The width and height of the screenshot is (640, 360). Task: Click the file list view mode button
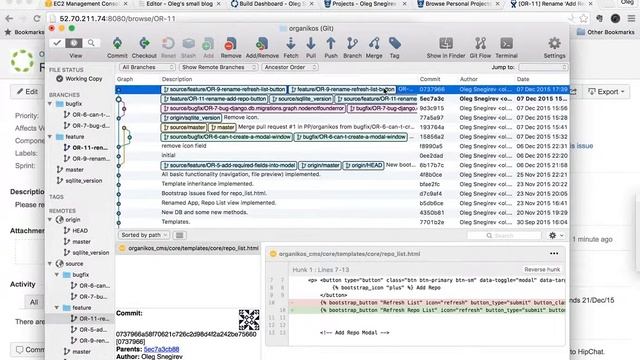pyautogui.click(x=179, y=235)
